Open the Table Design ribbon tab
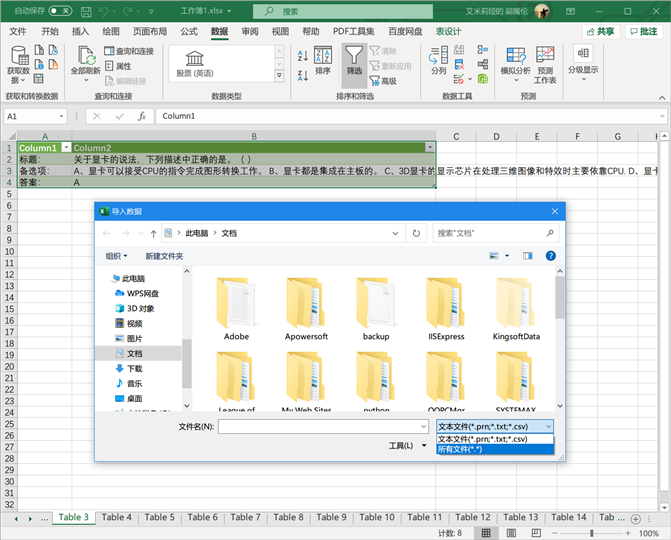The image size is (671, 540). coord(448,31)
